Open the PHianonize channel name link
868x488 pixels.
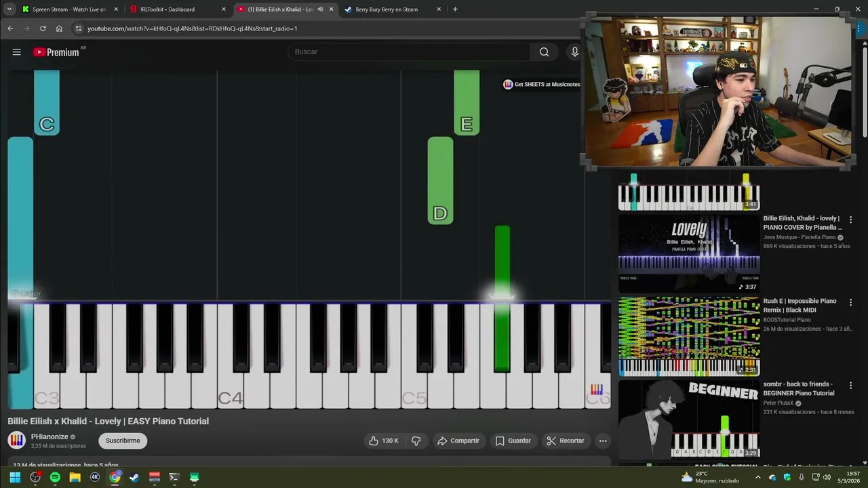point(50,436)
